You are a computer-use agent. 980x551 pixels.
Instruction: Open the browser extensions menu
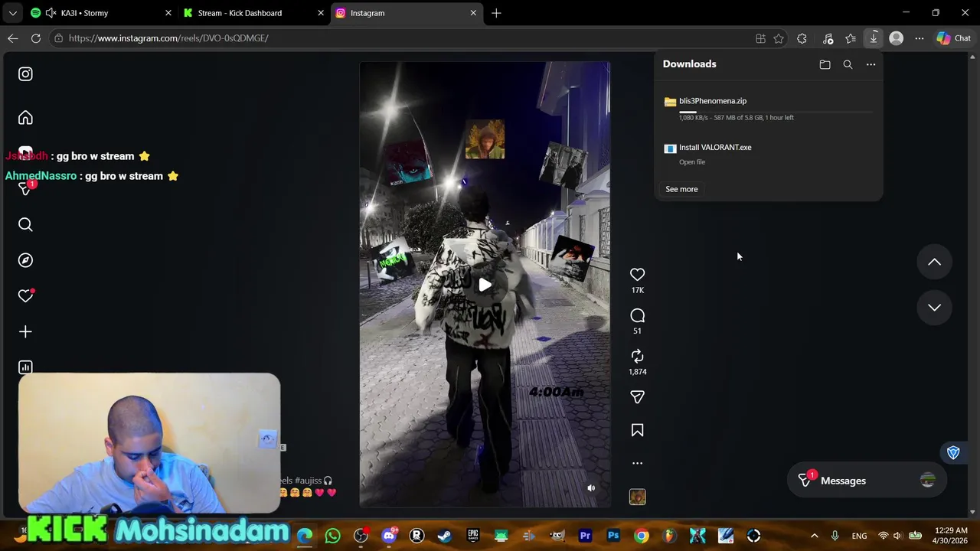tap(802, 38)
